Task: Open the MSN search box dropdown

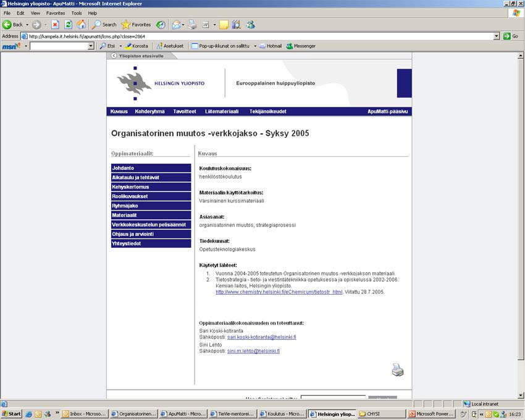Action: [x=91, y=46]
